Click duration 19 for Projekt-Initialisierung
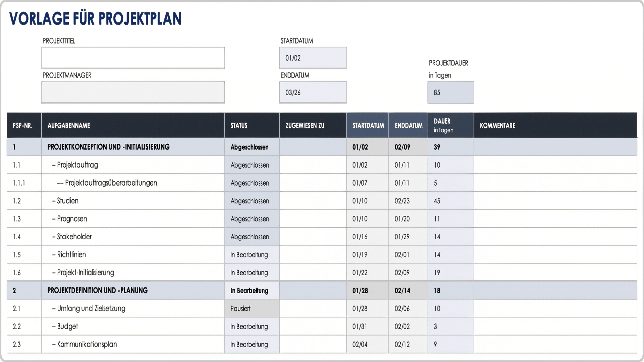The width and height of the screenshot is (644, 362). (x=450, y=273)
